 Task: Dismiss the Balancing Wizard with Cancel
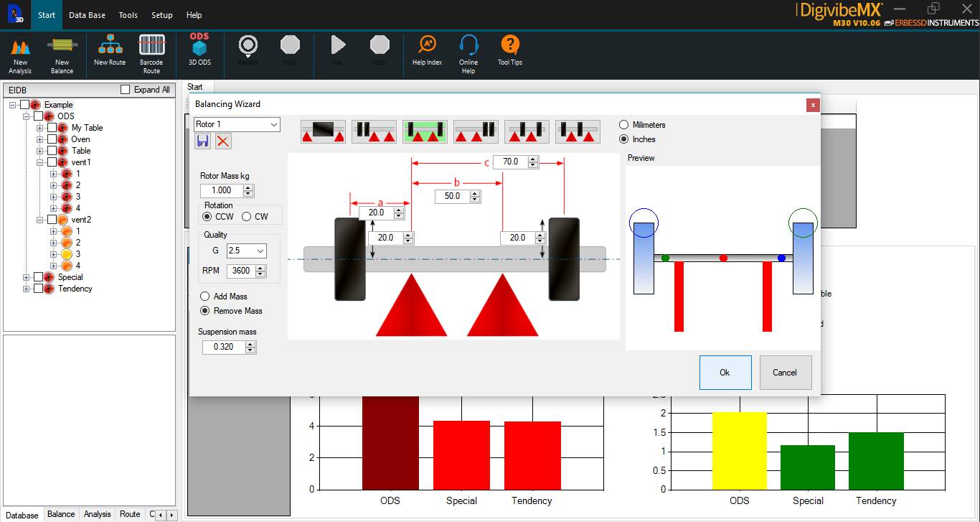785,372
